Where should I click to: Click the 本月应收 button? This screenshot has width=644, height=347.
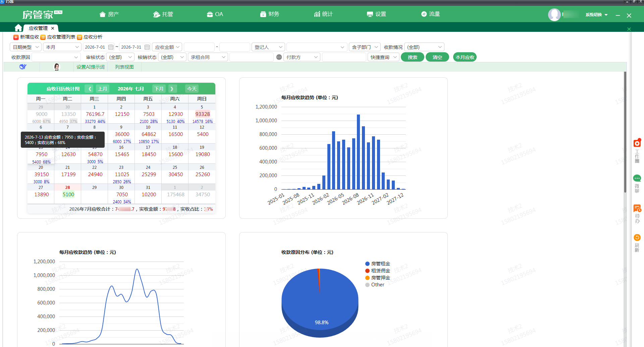465,57
